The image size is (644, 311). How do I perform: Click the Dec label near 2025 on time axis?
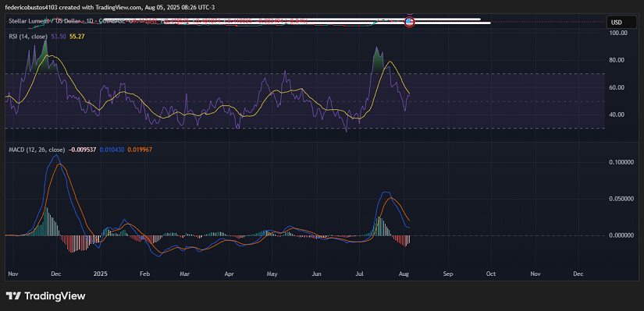(57, 274)
